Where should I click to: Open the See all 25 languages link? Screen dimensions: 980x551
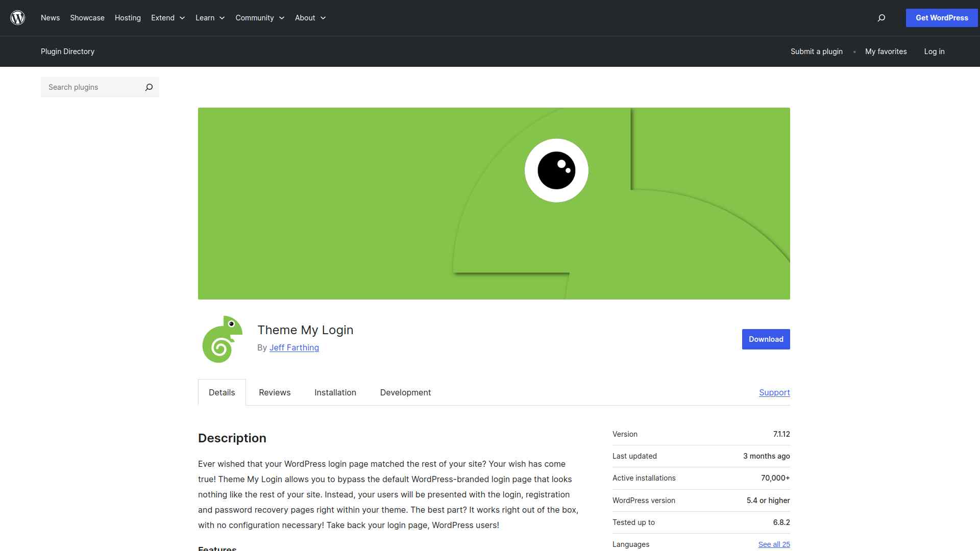tap(774, 544)
